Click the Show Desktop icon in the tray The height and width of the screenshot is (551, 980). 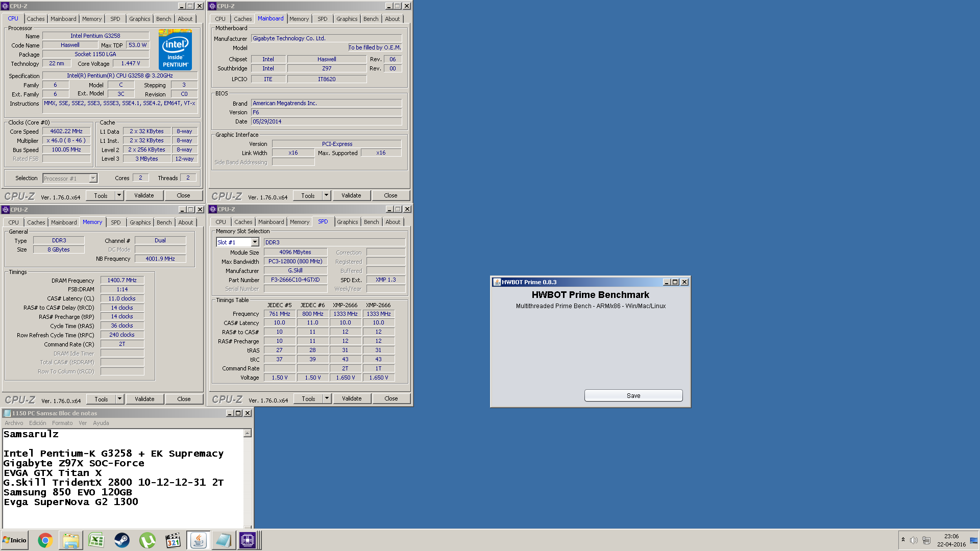click(x=974, y=540)
